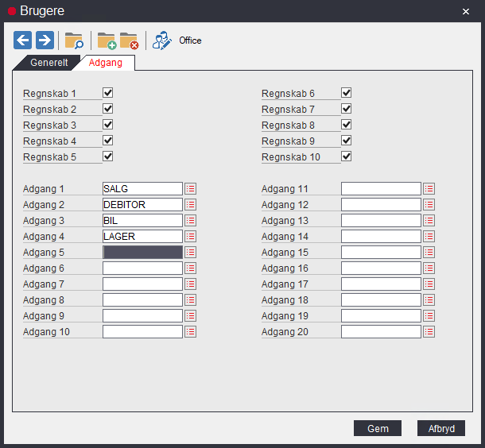Open the user edit Office icon
This screenshot has width=485, height=448.
pyautogui.click(x=161, y=41)
